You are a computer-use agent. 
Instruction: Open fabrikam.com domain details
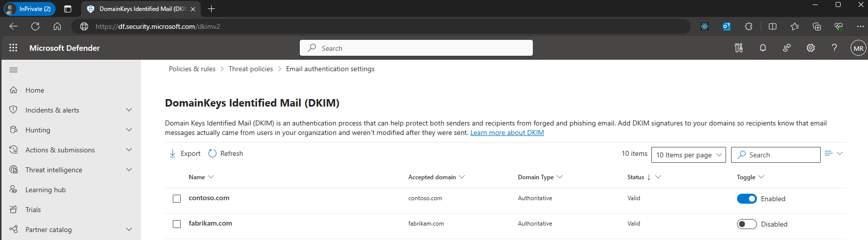210,223
